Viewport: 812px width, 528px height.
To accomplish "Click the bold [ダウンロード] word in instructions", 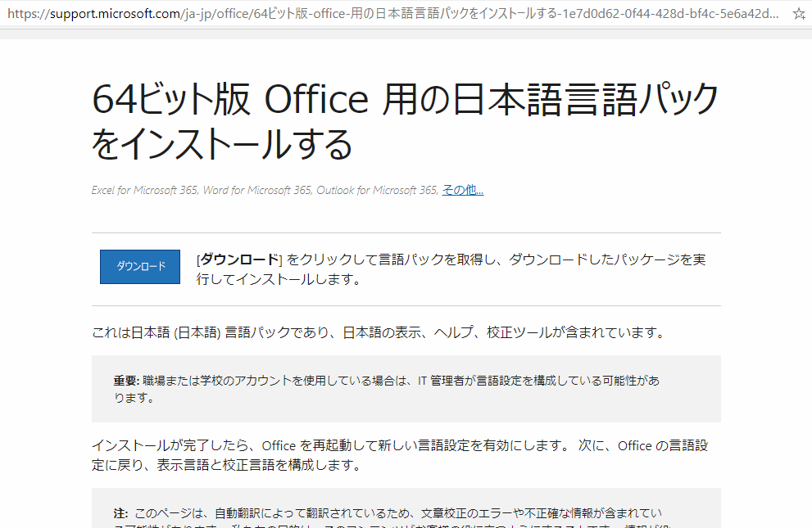I will click(239, 259).
